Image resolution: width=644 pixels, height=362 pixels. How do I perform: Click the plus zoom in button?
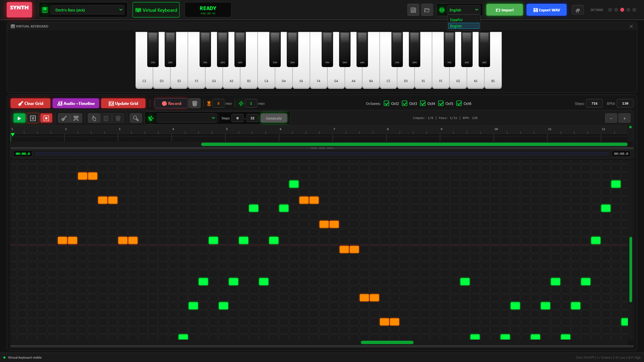point(625,118)
